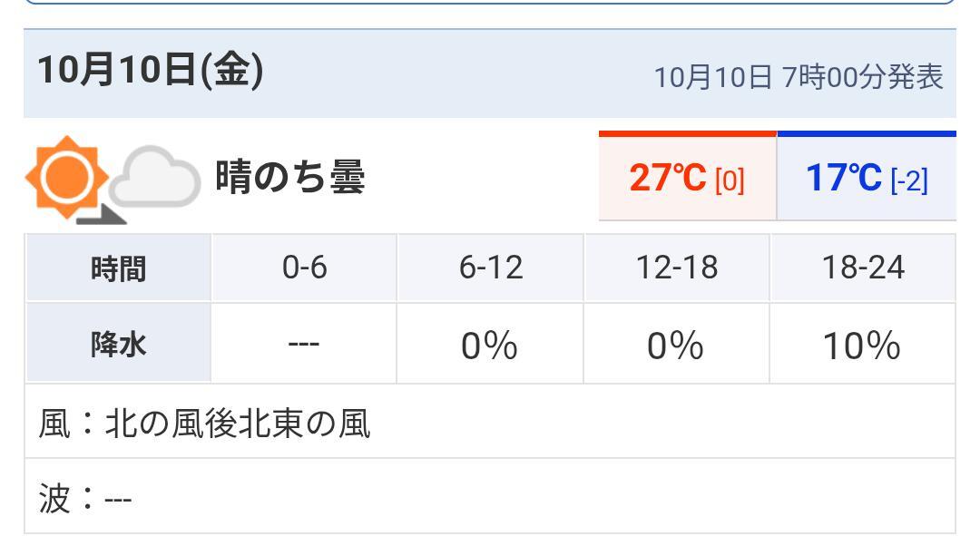Select the 晴のち曇 forecast text

(289, 176)
